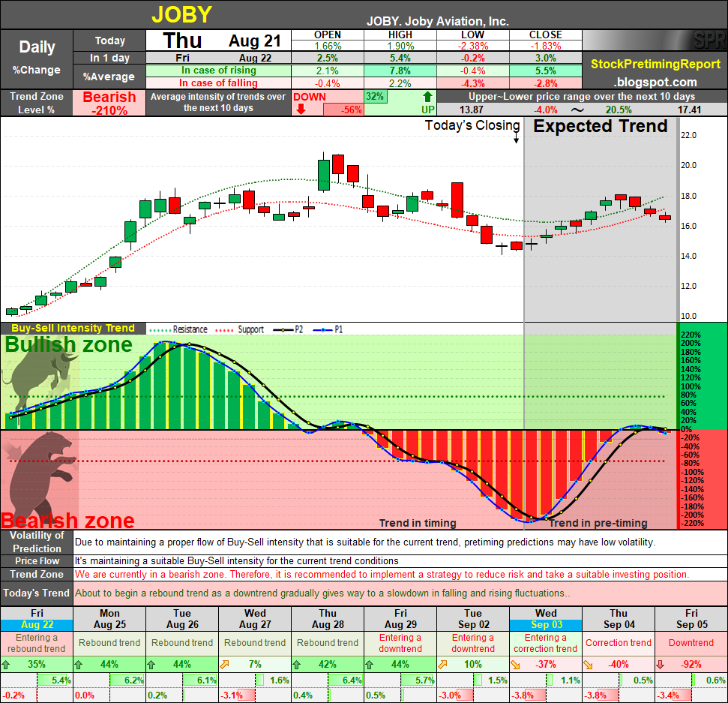
Task: Open the StockPretimingReport link
Action: point(655,64)
